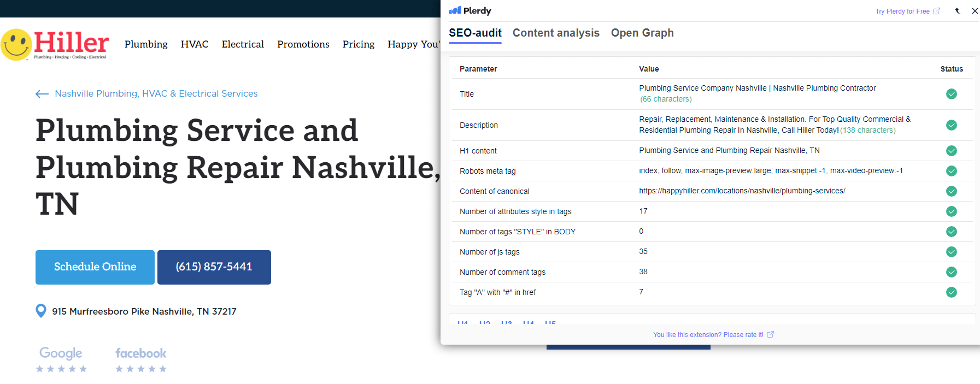This screenshot has width=980, height=384.
Task: Click the Schedule Online button
Action: pyautogui.click(x=95, y=267)
